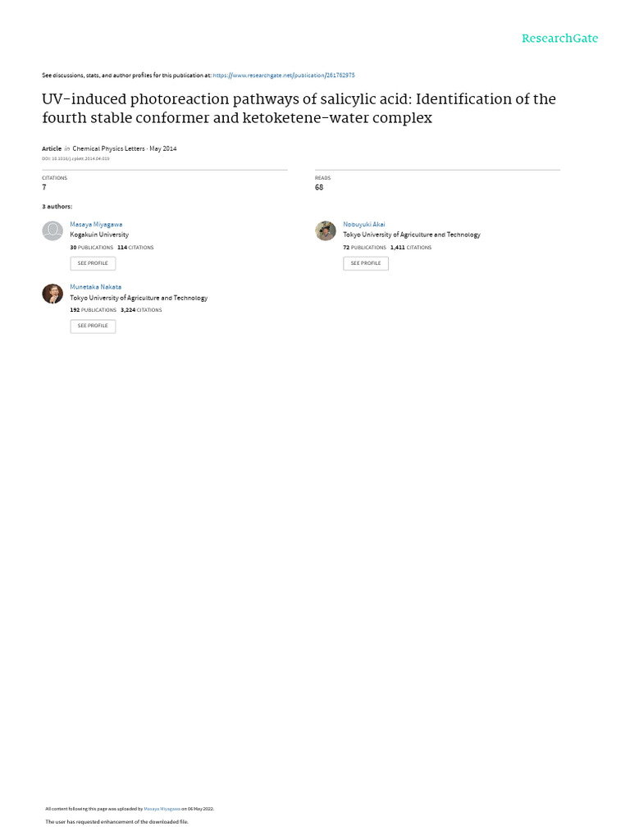The height and width of the screenshot is (840, 630).
Task: Click Nobuyuki Akai's Tokyo University affiliation
Action: [x=411, y=235]
